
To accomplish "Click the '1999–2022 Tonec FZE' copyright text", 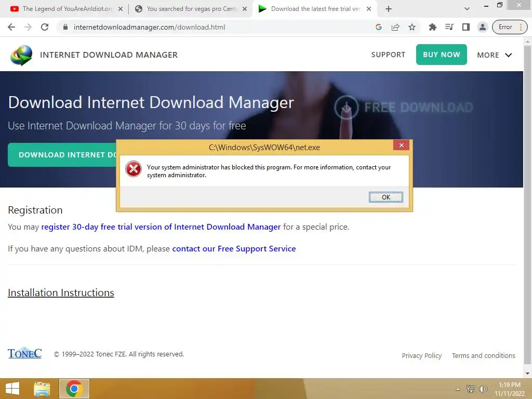I will [x=119, y=354].
